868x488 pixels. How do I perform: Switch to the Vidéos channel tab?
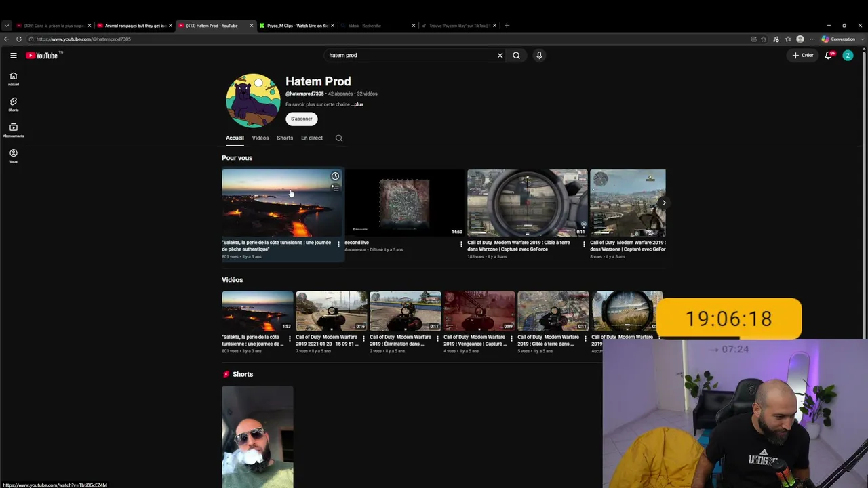click(x=260, y=138)
